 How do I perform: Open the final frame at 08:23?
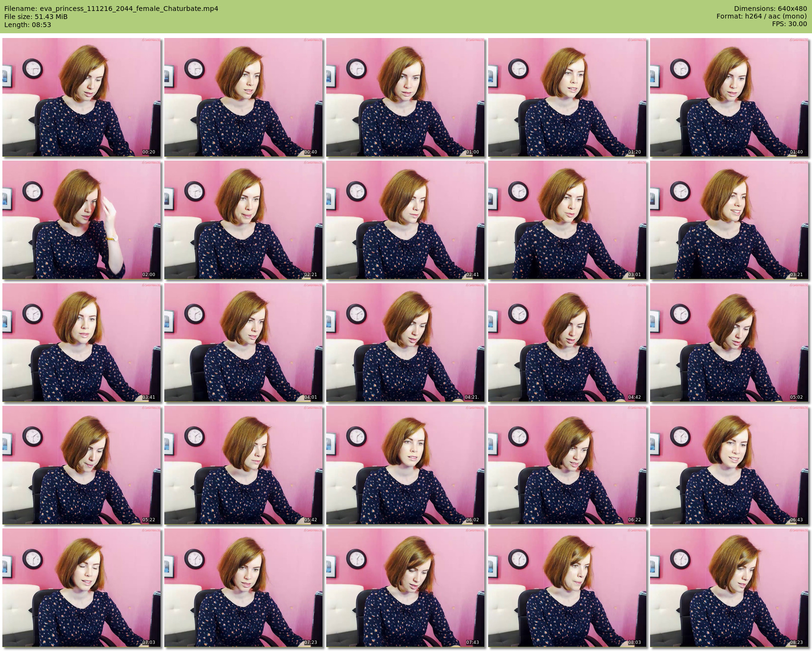click(729, 588)
